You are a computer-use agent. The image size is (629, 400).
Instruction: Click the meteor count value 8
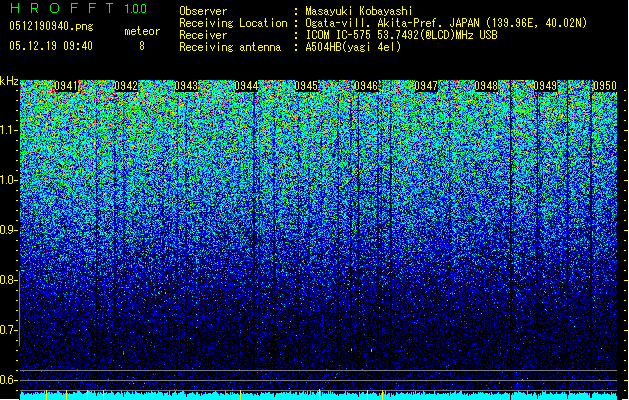[142, 46]
